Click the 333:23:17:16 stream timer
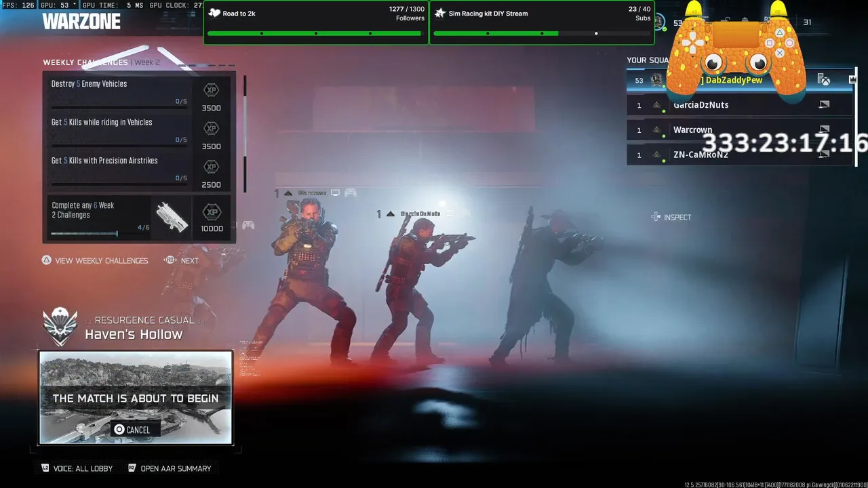 pos(785,143)
